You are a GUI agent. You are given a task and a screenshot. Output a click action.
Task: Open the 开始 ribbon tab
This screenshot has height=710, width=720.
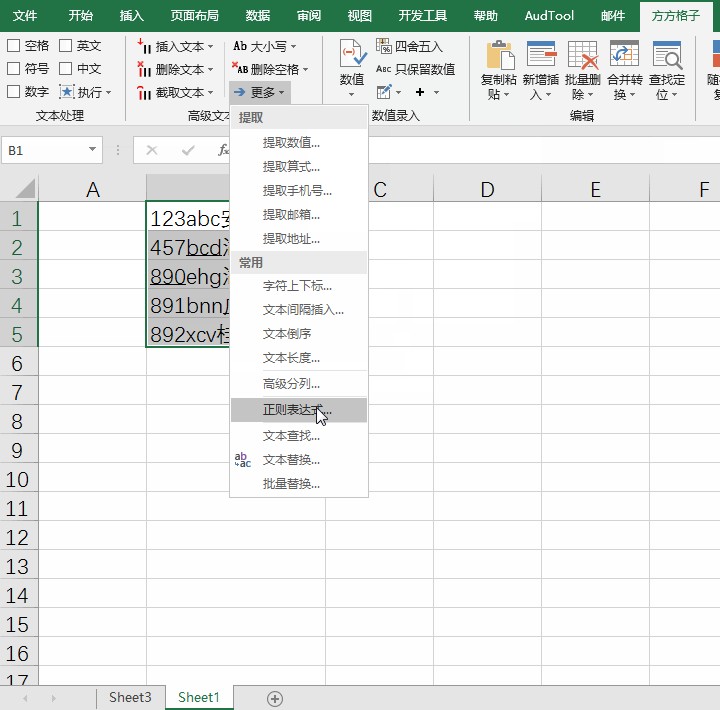pos(81,16)
